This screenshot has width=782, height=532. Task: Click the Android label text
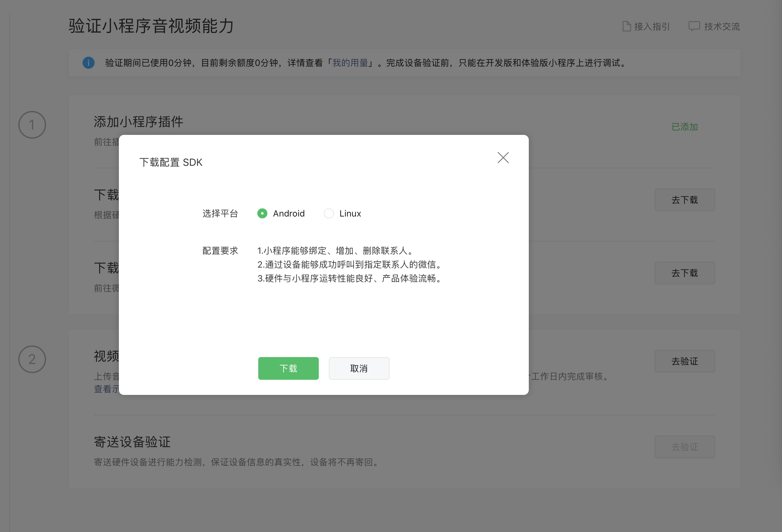pos(289,214)
